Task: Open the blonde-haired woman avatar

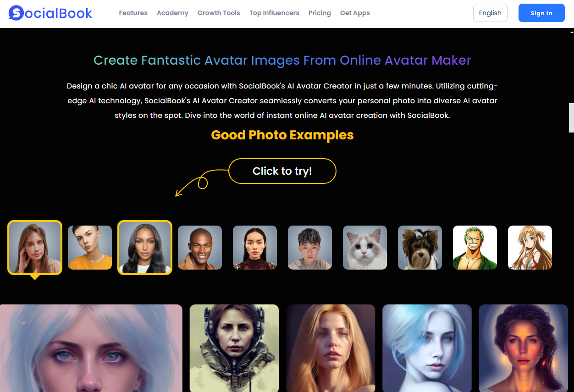Action: [331, 348]
